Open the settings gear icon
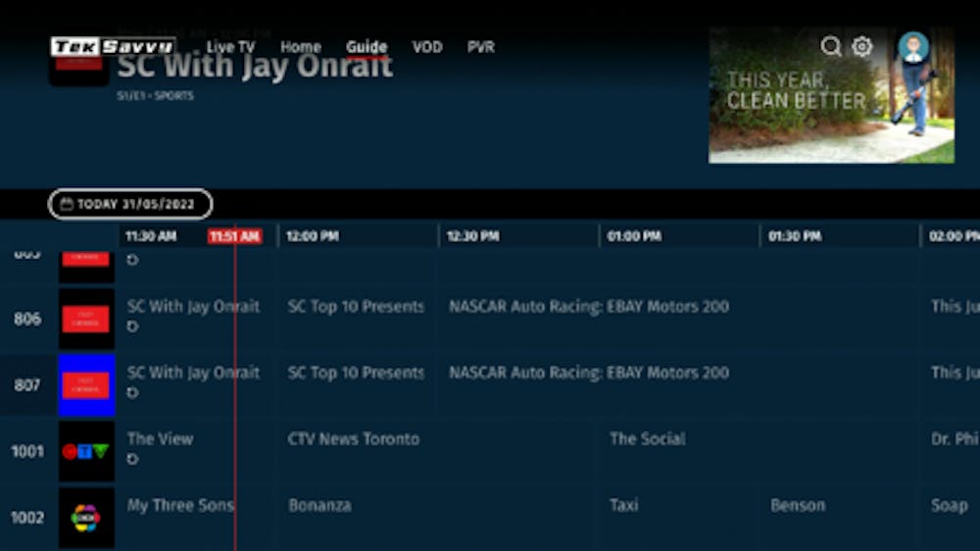The height and width of the screenshot is (551, 980). (x=861, y=46)
